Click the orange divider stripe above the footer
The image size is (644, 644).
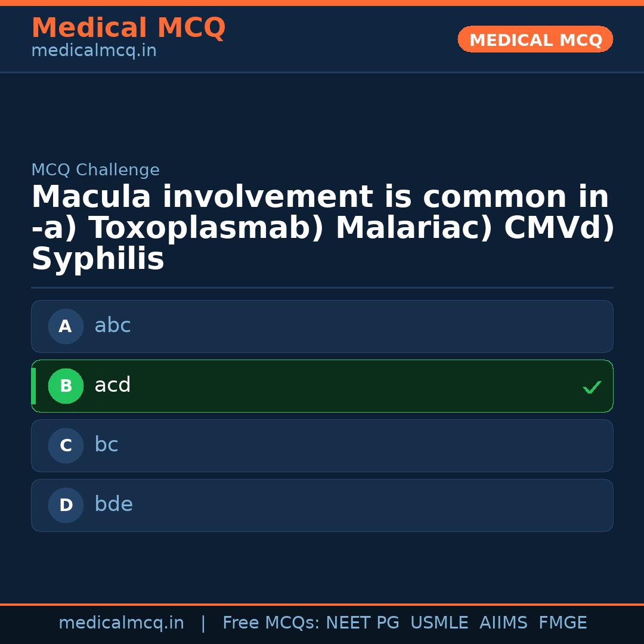322,603
